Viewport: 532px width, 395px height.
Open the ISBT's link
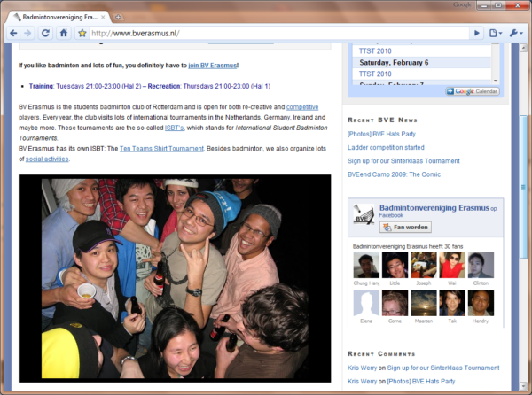point(174,128)
